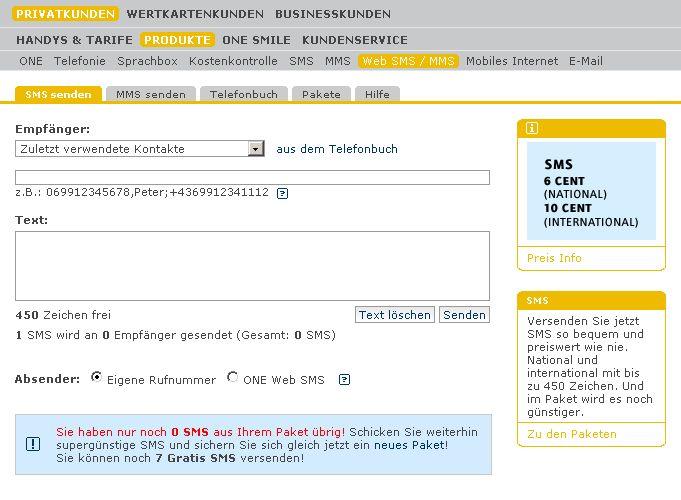
Task: Click the aus dem Telefonbuch link
Action: 337,149
